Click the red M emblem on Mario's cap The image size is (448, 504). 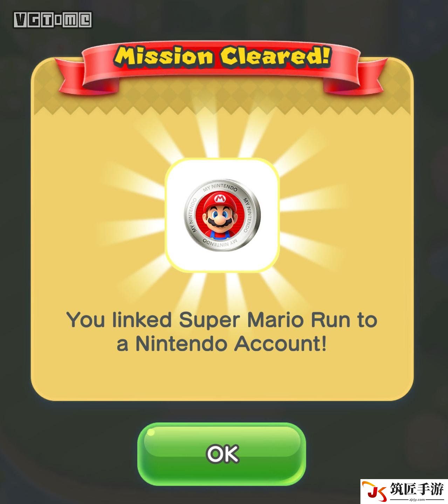(x=220, y=199)
